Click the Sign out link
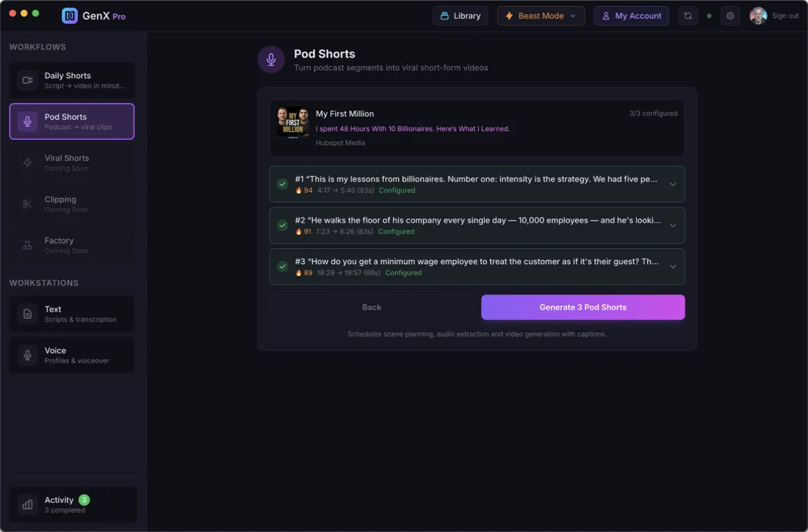The height and width of the screenshot is (532, 808). [785, 16]
